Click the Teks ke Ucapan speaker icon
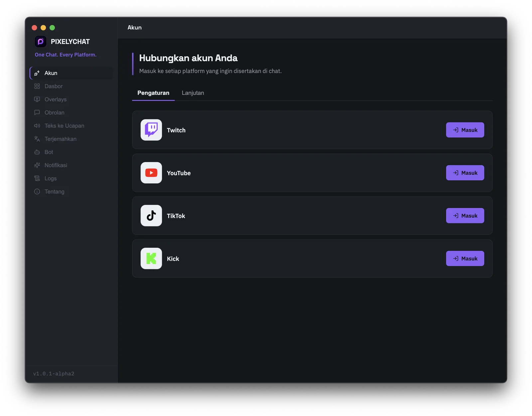The height and width of the screenshot is (416, 532). pos(37,126)
